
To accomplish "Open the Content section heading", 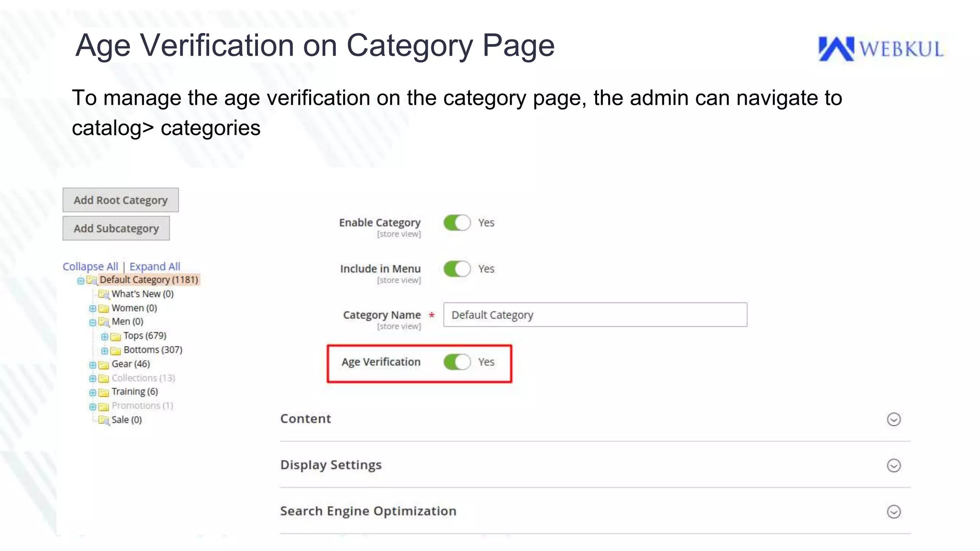I will pos(306,419).
